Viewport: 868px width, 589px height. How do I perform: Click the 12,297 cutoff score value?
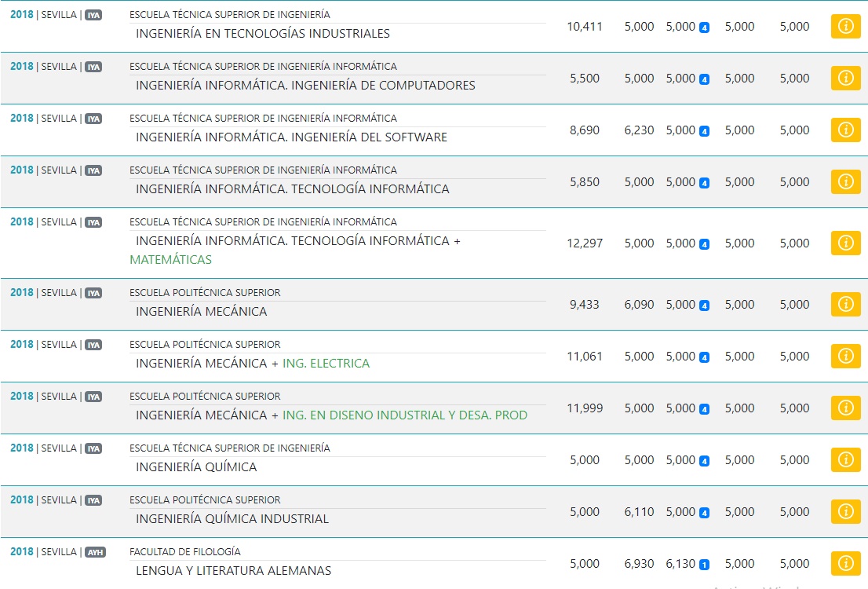(585, 243)
